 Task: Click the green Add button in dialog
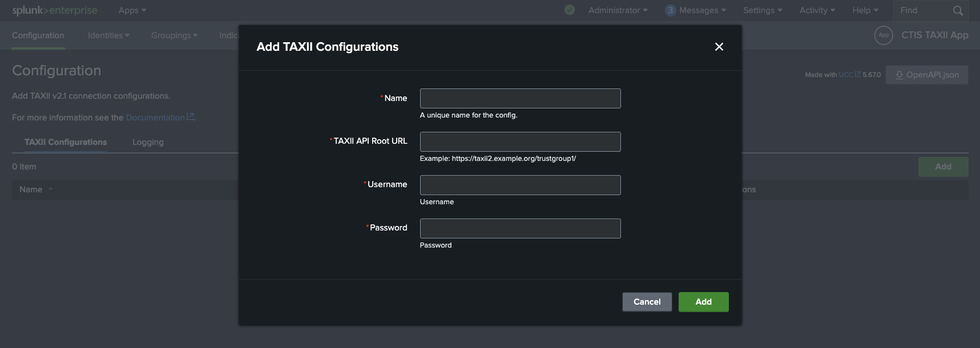tap(703, 302)
